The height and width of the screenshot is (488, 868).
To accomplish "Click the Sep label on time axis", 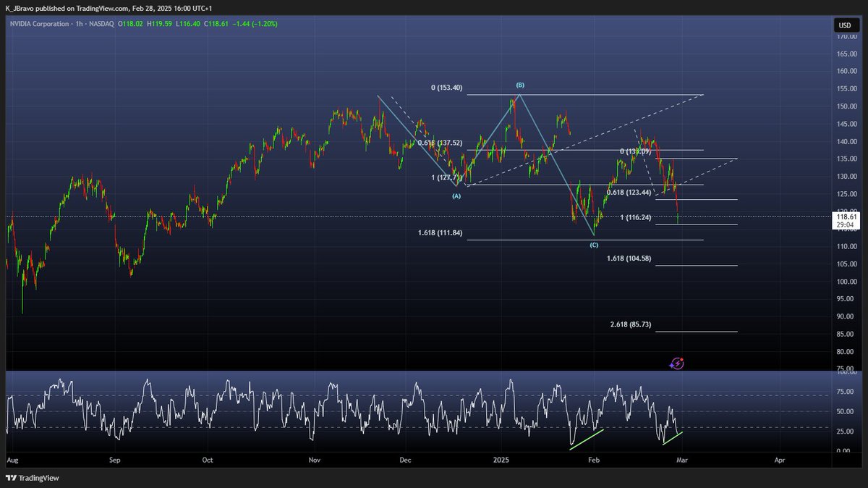I will 114,460.
